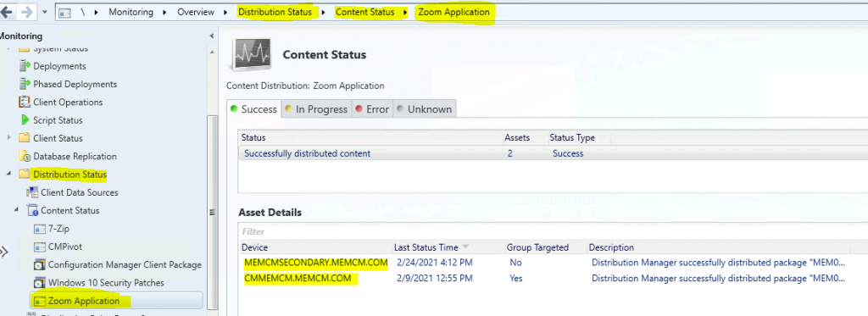Select Zoom Application in the tree
Viewport: 868px width, 316px height.
[x=84, y=301]
